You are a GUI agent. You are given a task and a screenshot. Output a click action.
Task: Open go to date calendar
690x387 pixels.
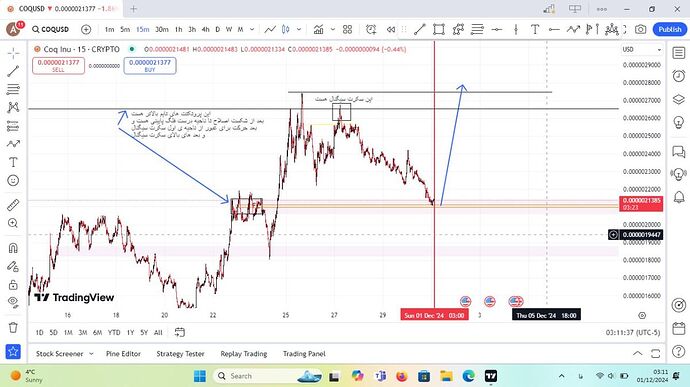[180, 332]
